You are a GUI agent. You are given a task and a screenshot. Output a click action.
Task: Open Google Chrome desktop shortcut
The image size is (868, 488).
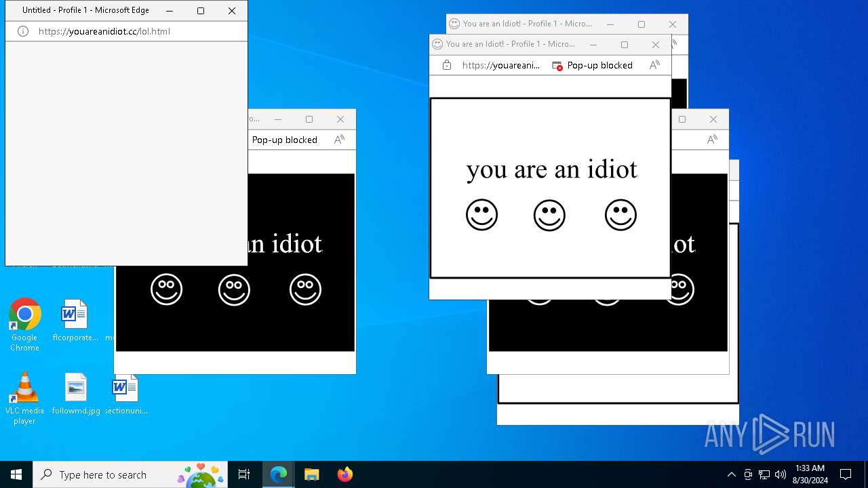click(x=25, y=325)
